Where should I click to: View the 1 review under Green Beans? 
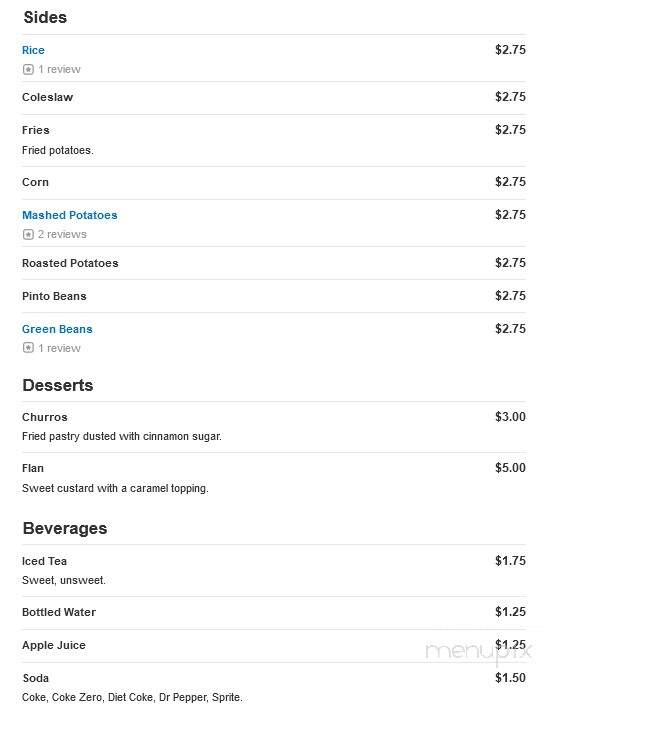pos(59,348)
